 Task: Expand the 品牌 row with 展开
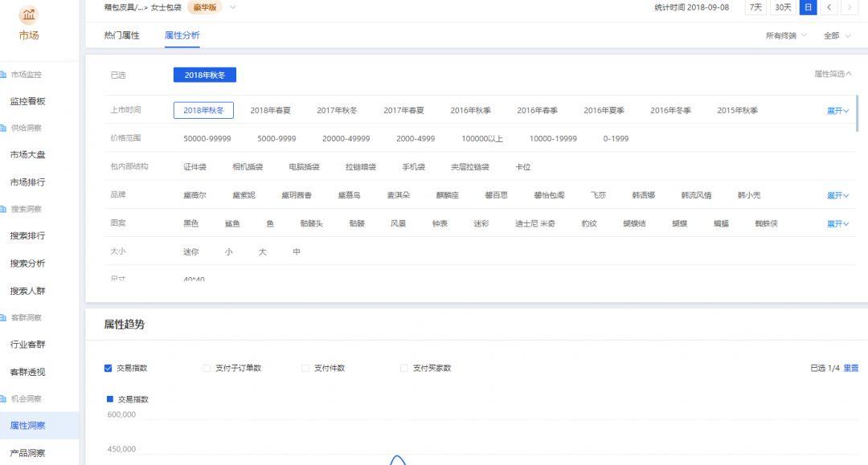pos(837,195)
